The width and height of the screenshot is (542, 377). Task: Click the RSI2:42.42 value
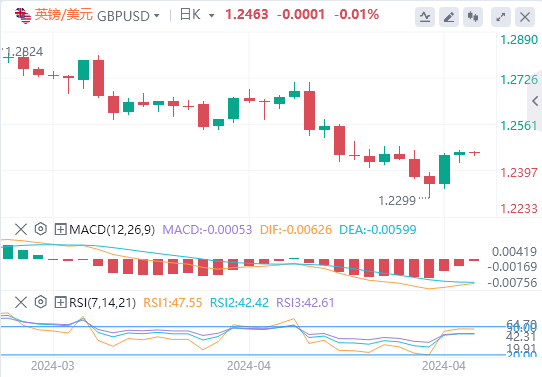pos(239,303)
